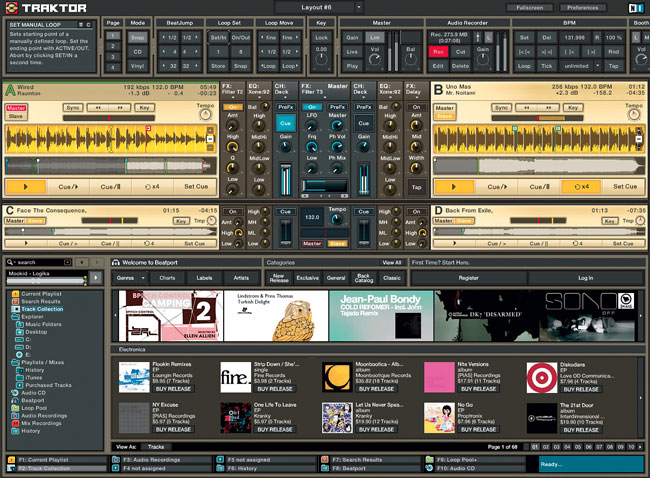Activate the x4 loop on Deck B
Viewport: 650px width, 478px height.
click(581, 187)
